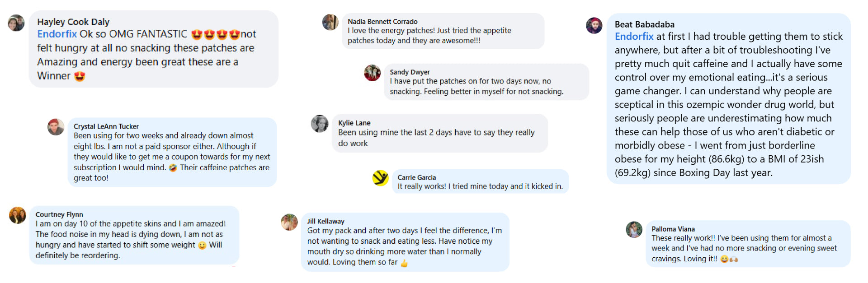Click Carrie Garcia's yellow avatar
Image resolution: width=868 pixels, height=283 pixels.
click(380, 178)
